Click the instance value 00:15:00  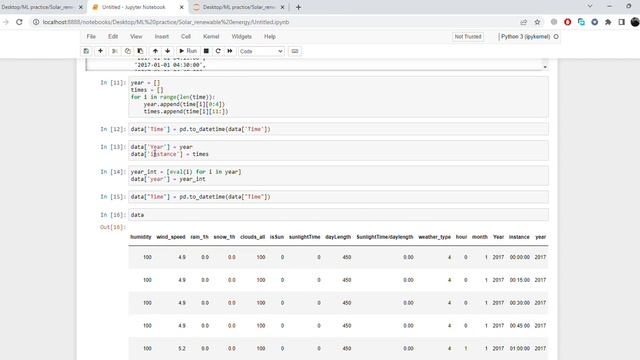pyautogui.click(x=520, y=280)
